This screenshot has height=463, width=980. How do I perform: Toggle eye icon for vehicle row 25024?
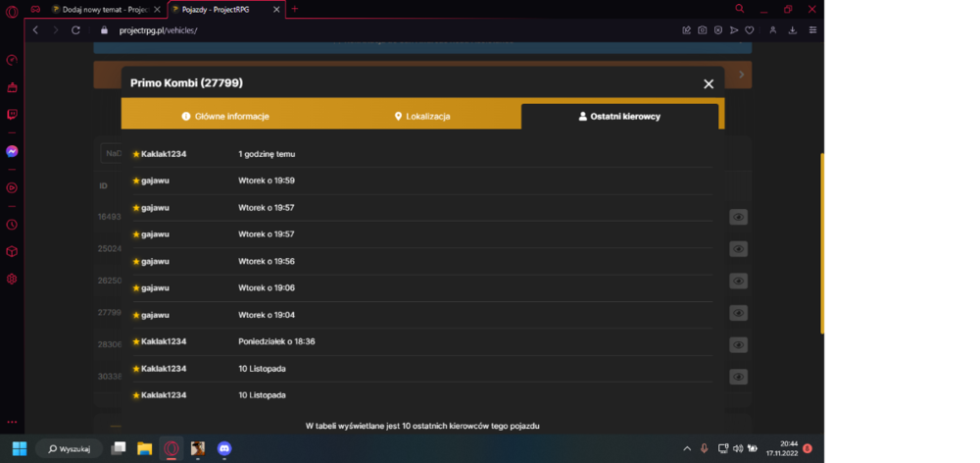(x=738, y=249)
